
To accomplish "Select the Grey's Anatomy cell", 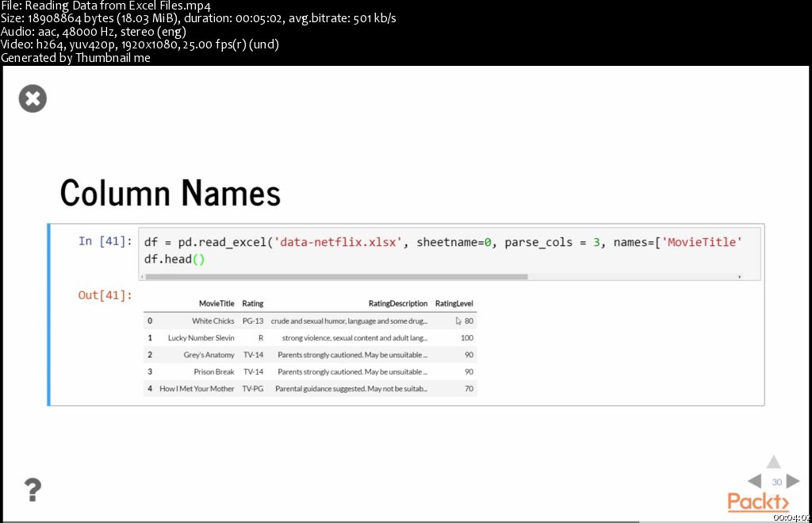I will pos(209,355).
